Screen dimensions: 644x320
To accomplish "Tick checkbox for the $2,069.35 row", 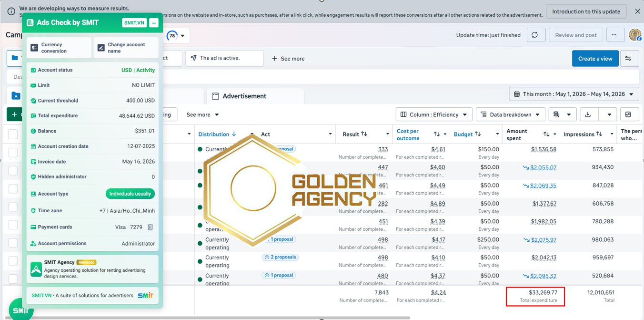I will point(13,189).
